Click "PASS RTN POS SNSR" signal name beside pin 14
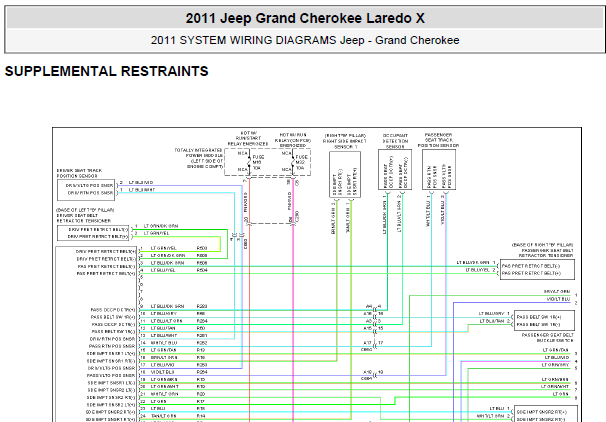The width and height of the screenshot is (606, 422). [x=112, y=346]
